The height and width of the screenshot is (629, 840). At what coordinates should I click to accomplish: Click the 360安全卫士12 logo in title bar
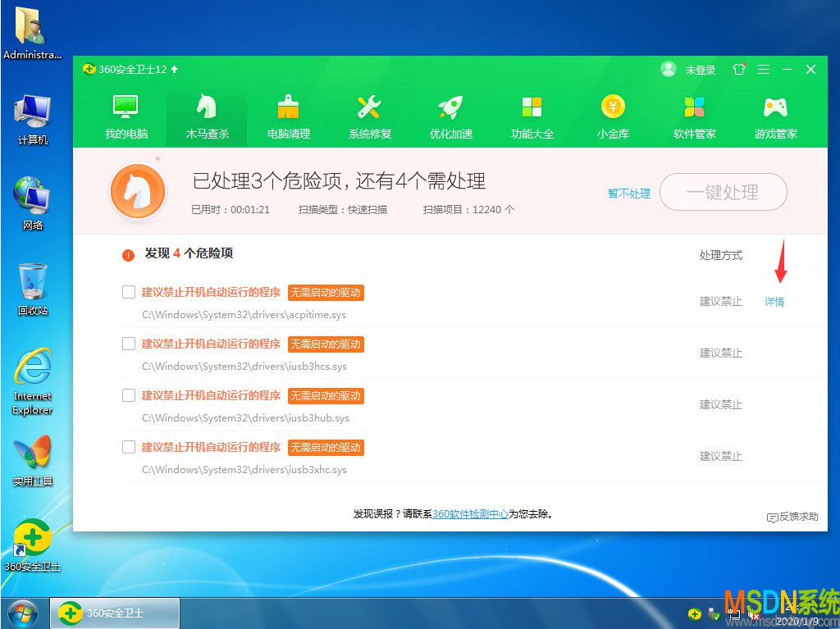(x=89, y=69)
